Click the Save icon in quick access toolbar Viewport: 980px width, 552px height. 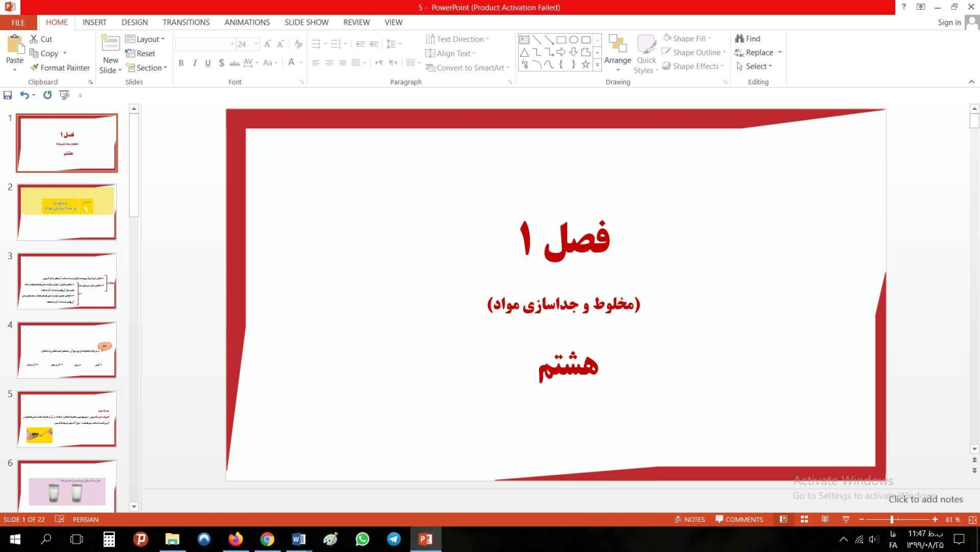tap(8, 95)
